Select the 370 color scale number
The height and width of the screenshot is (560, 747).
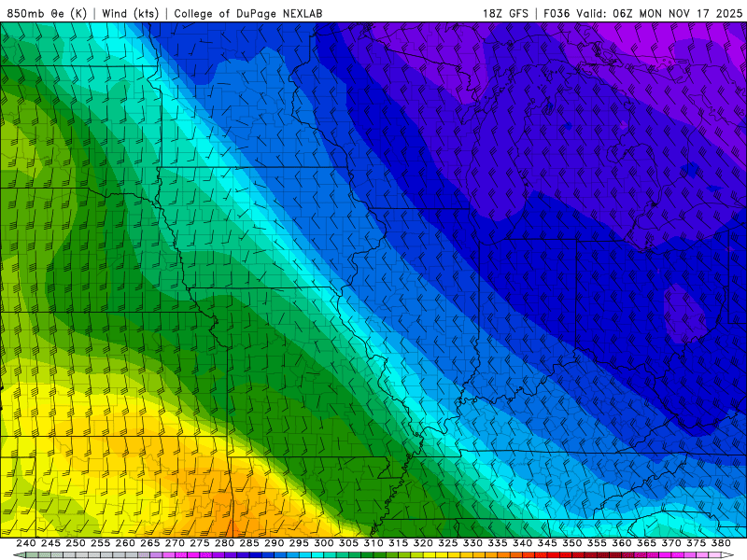pyautogui.click(x=671, y=543)
